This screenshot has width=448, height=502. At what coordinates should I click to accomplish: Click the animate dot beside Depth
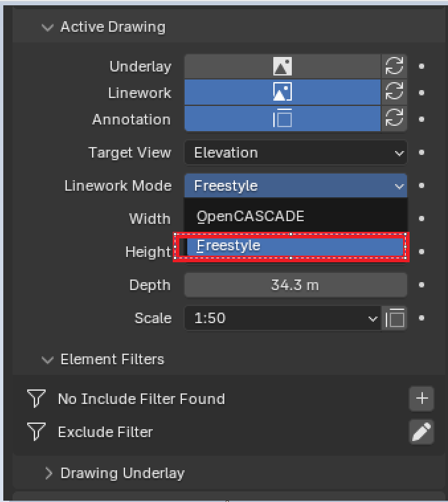(x=422, y=285)
